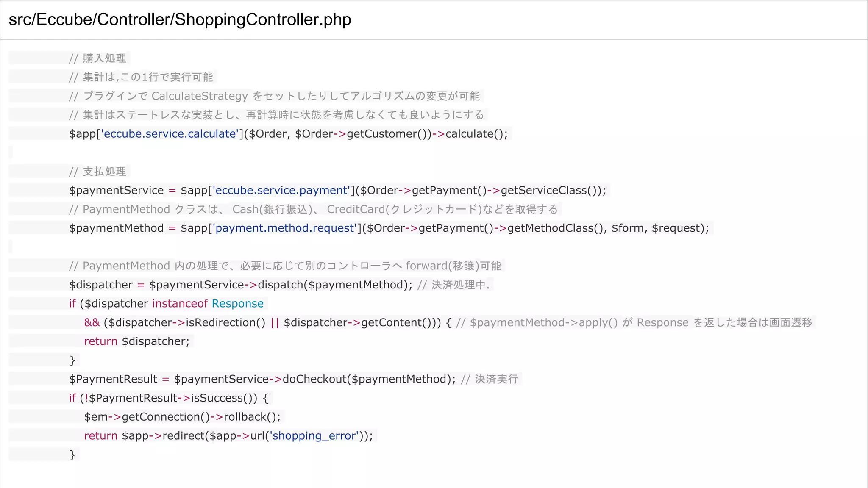This screenshot has width=868, height=488.
Task: Click the 'if (!$PaymentResult->isSuccess())' line
Action: 169,398
